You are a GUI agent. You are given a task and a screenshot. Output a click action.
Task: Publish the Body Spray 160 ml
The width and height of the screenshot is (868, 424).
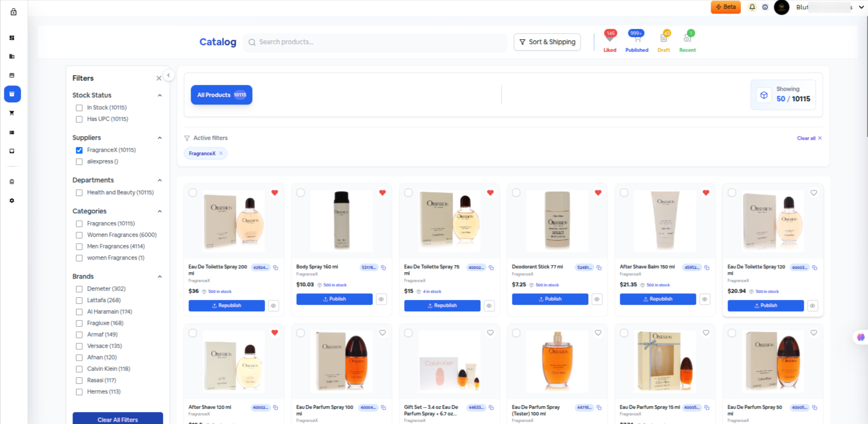click(x=334, y=299)
